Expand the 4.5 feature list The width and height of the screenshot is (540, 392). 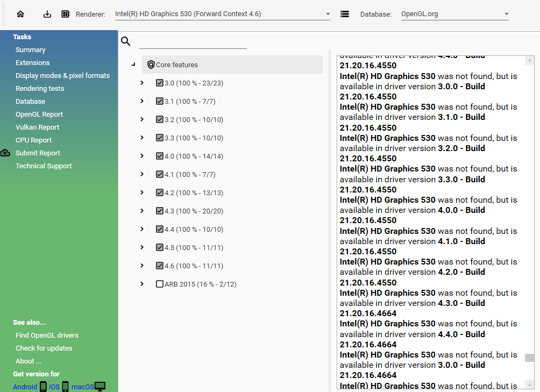coord(142,247)
